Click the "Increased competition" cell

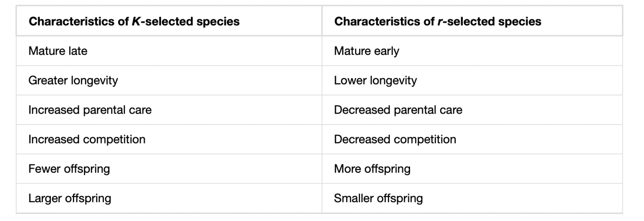tap(87, 139)
